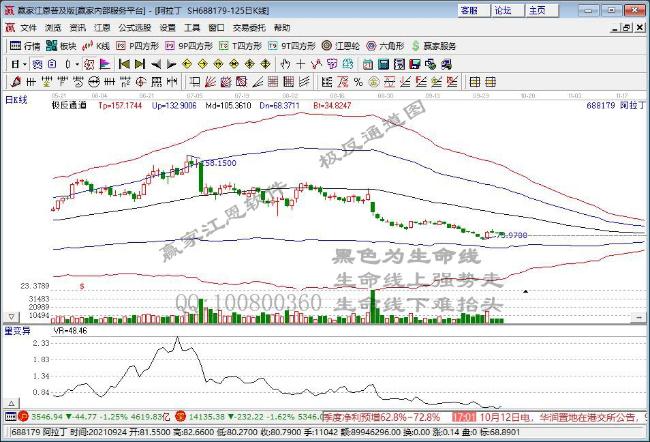Screen dimensions: 650x442
Task: Restore the inner chart window
Action: point(627,28)
